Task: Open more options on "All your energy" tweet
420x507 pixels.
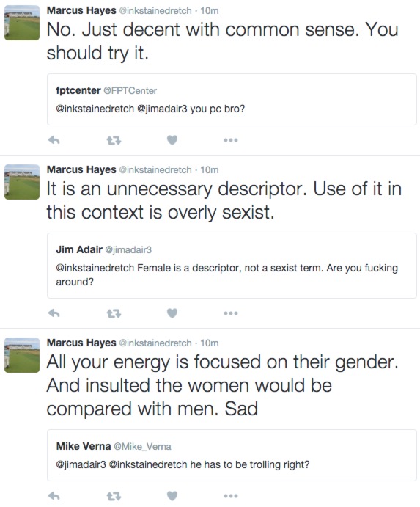Action: [x=231, y=496]
